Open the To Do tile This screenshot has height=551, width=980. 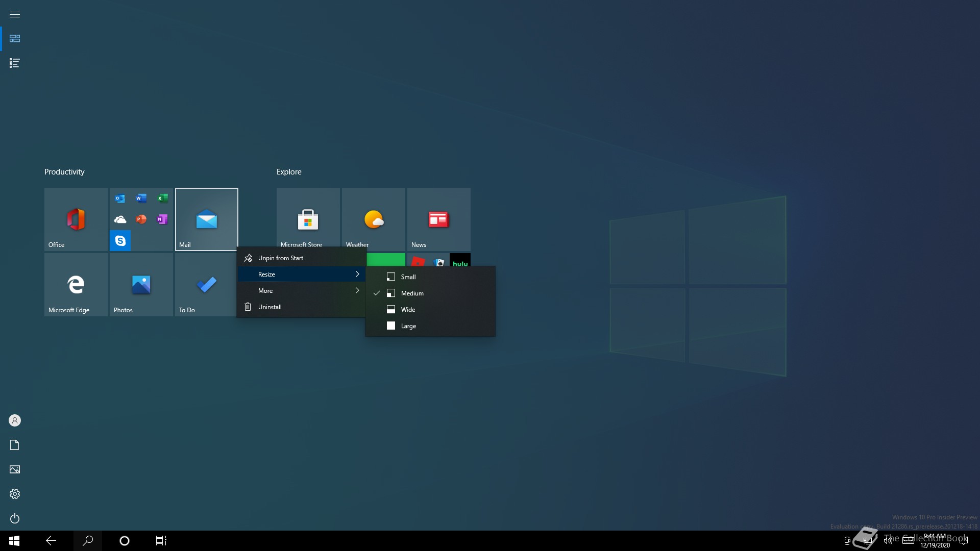[x=205, y=285]
